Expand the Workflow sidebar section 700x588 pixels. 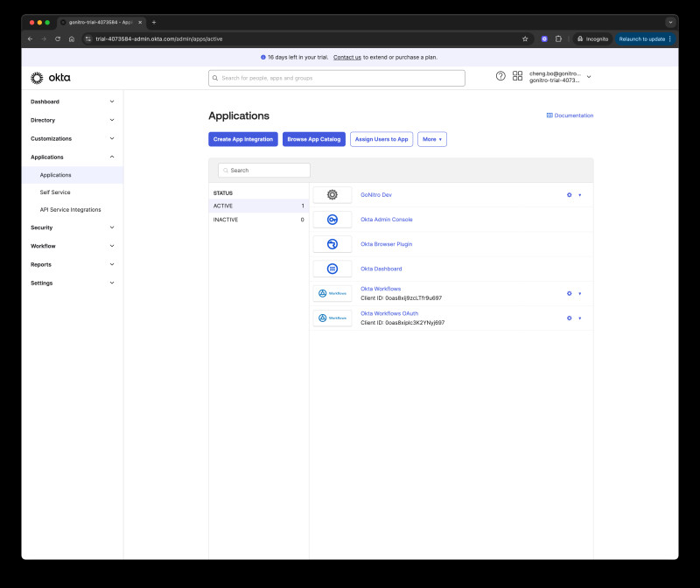(x=73, y=246)
